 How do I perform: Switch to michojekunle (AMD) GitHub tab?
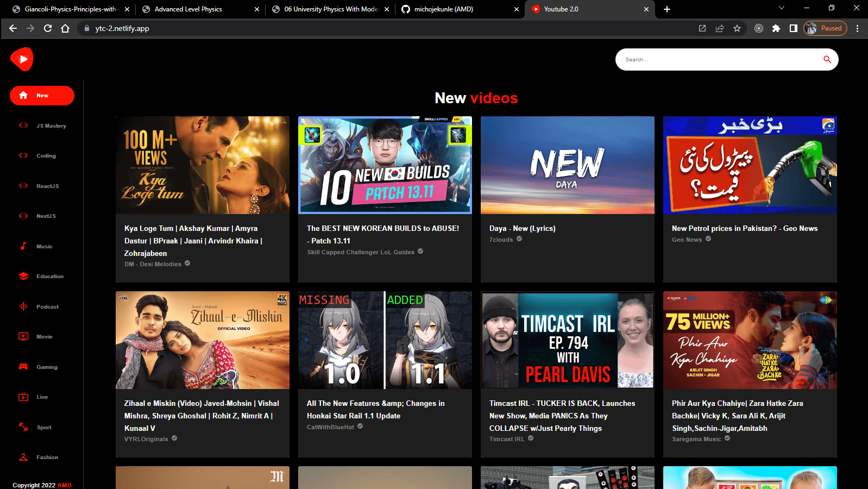[x=459, y=9]
